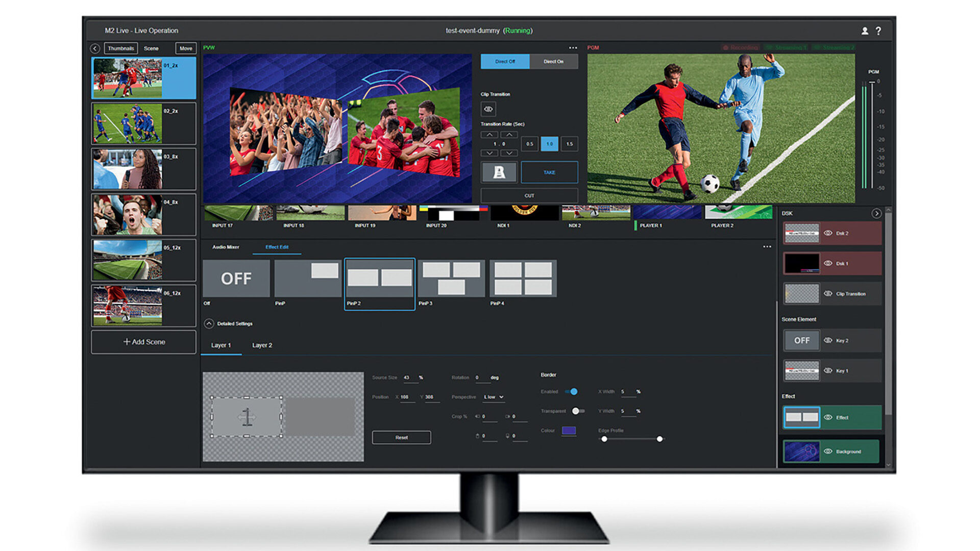Viewport: 980px width, 551px height.
Task: Toggle the Clip Transition eye icon in PVW
Action: [488, 109]
